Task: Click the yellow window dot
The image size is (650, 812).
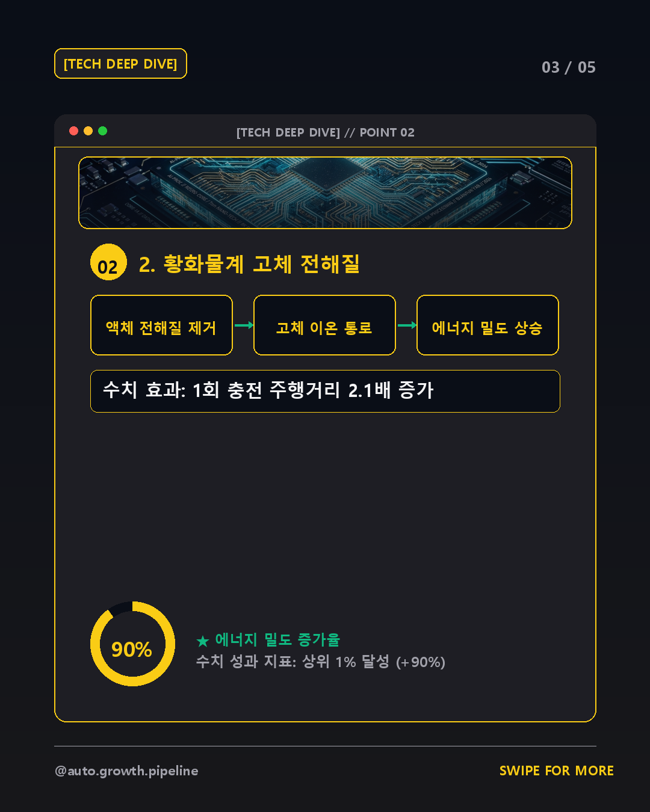Action: point(88,131)
